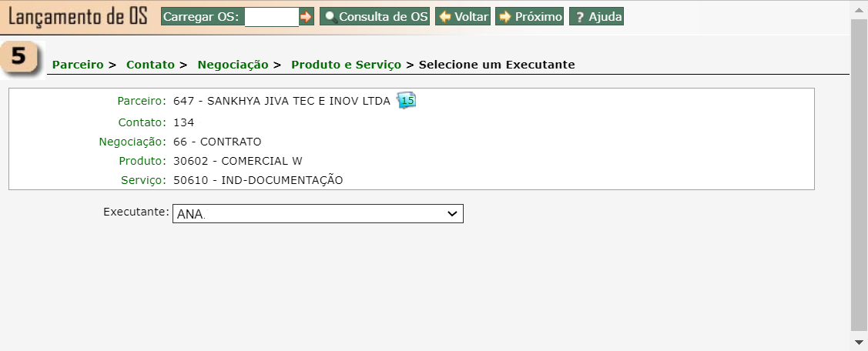Click the Lançamento de OS title logo
The width and height of the screenshot is (868, 351).
pyautogui.click(x=78, y=17)
